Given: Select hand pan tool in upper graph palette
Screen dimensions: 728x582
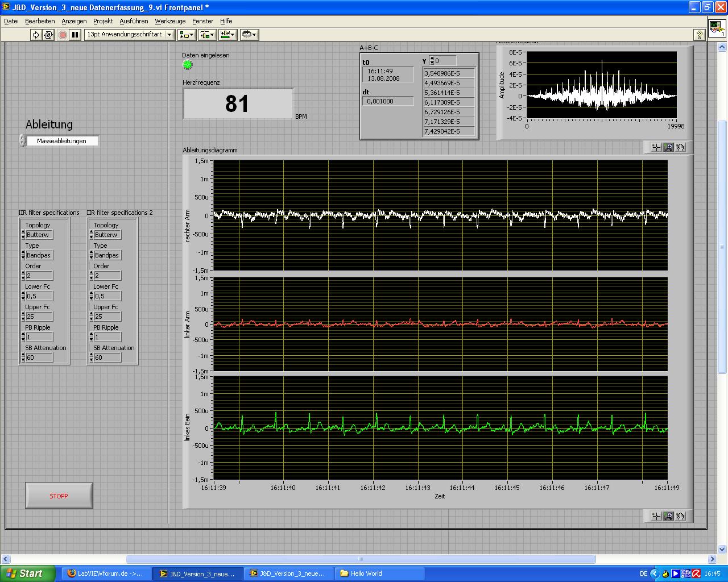Looking at the screenshot, I should pyautogui.click(x=680, y=147).
